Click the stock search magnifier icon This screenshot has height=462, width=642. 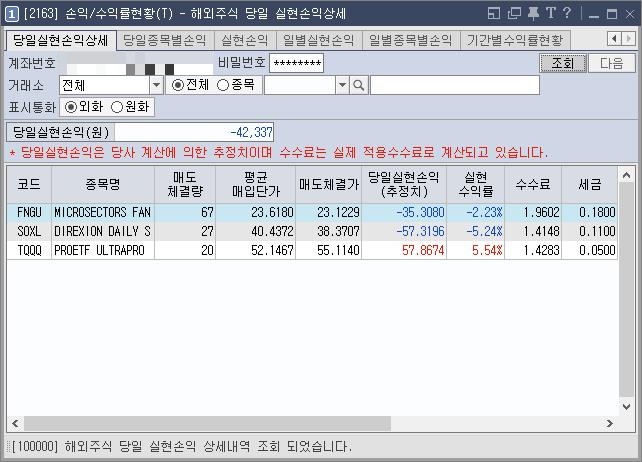[359, 85]
